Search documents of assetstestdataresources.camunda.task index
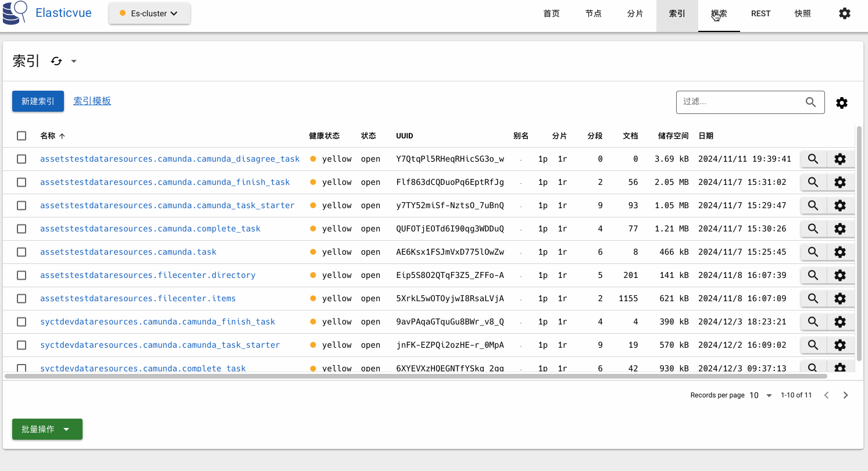The image size is (868, 471). point(813,252)
